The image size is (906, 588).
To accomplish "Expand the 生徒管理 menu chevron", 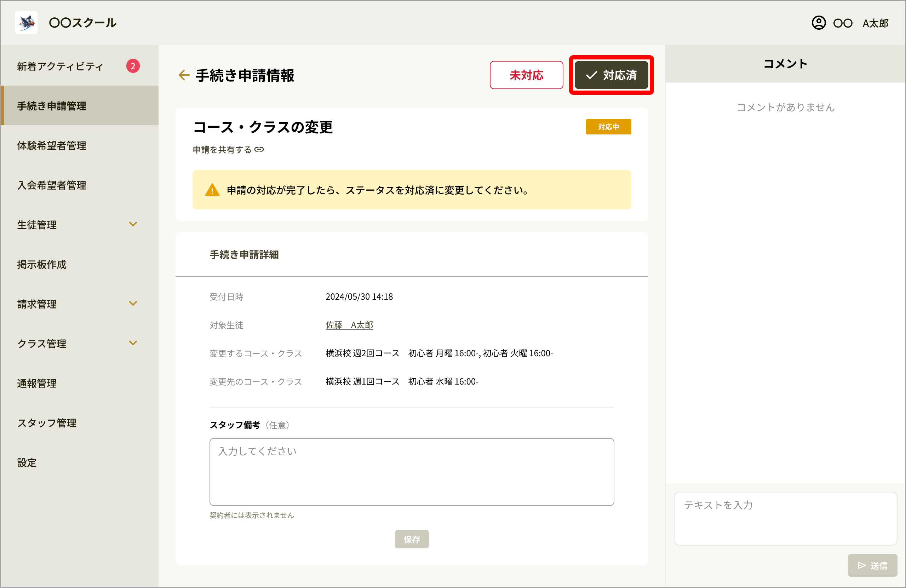I will click(x=133, y=224).
